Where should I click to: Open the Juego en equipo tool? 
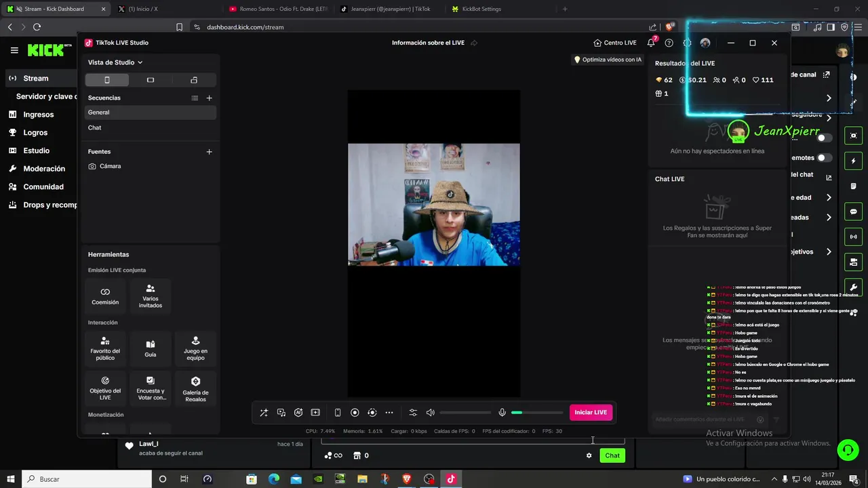pos(195,348)
